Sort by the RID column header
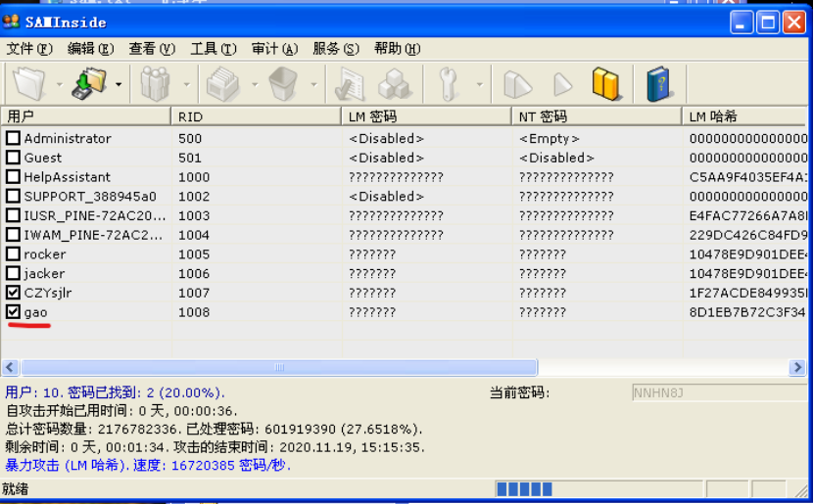Image resolution: width=814 pixels, height=504 pixels. coord(257,116)
